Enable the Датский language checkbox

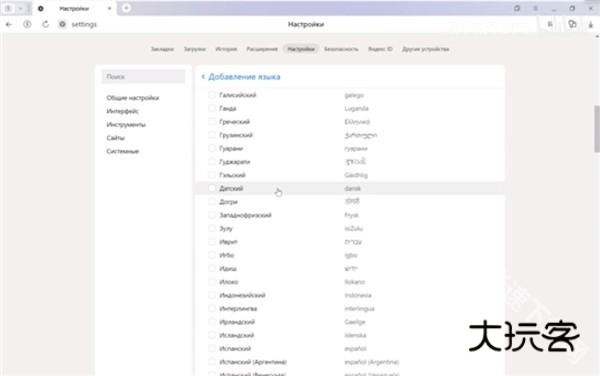pos(212,188)
